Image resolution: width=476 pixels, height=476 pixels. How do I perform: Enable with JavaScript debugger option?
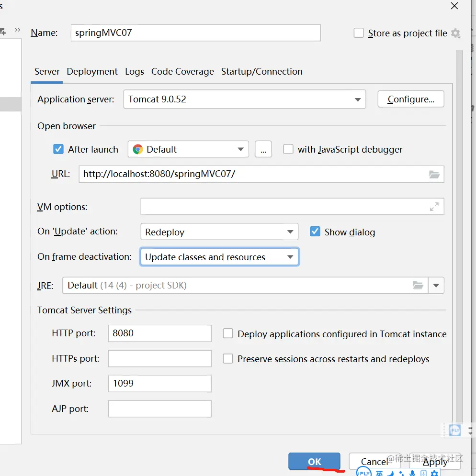[288, 149]
